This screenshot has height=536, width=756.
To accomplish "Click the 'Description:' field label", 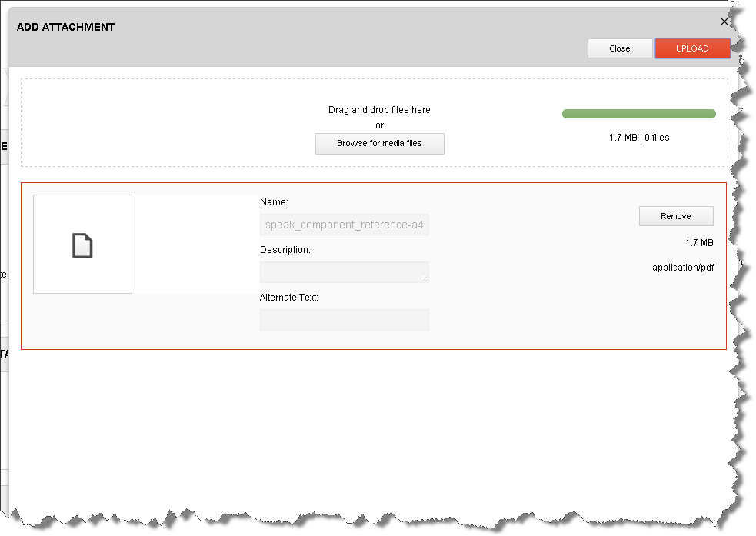I will [x=285, y=250].
